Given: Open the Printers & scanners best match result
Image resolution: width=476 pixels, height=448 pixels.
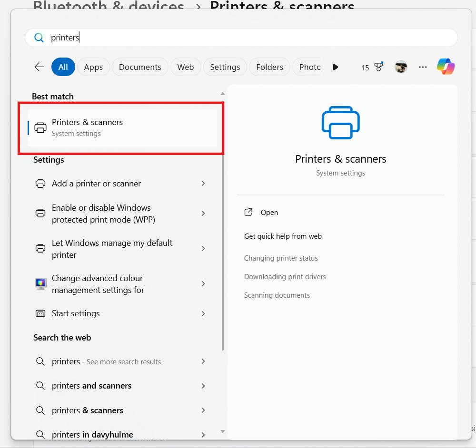Looking at the screenshot, I should (x=122, y=128).
